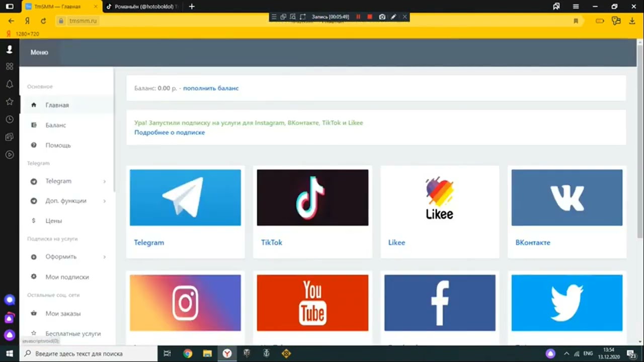This screenshot has width=644, height=362.
Task: Open Баланс sidebar item
Action: (x=66, y=125)
